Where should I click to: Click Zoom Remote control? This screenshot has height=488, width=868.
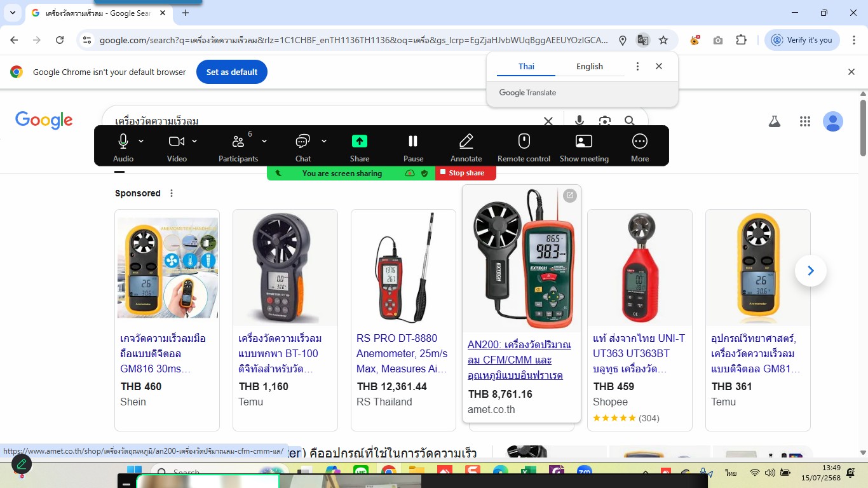(x=524, y=147)
